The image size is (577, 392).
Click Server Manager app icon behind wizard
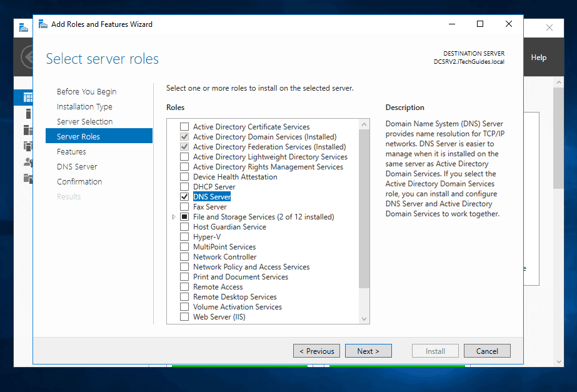[24, 28]
